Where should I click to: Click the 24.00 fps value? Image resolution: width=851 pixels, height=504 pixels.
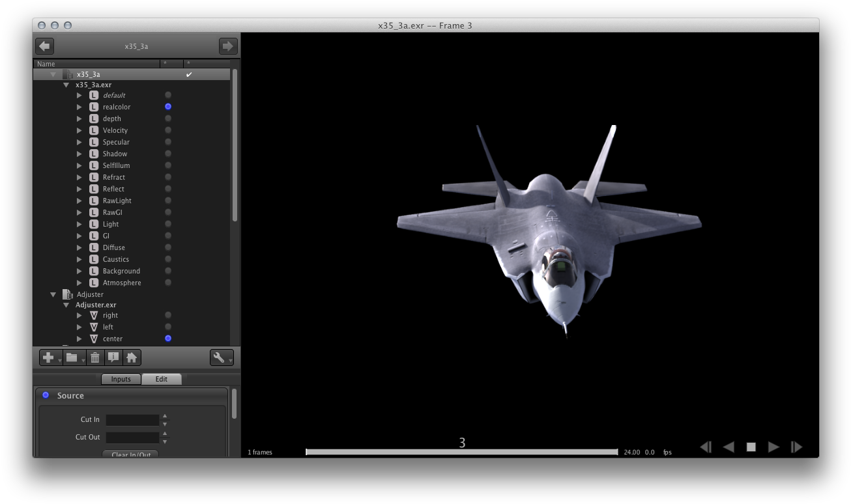point(631,452)
